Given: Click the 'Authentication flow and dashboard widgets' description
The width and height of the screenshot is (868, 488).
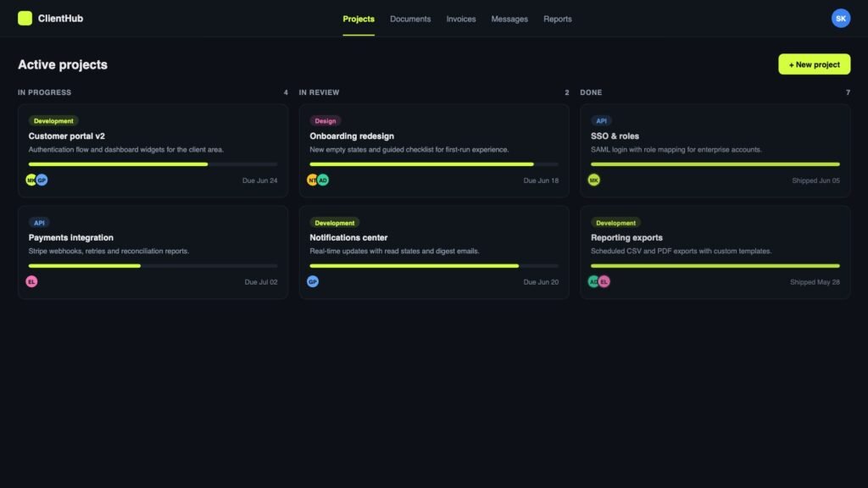Looking at the screenshot, I should pos(126,149).
